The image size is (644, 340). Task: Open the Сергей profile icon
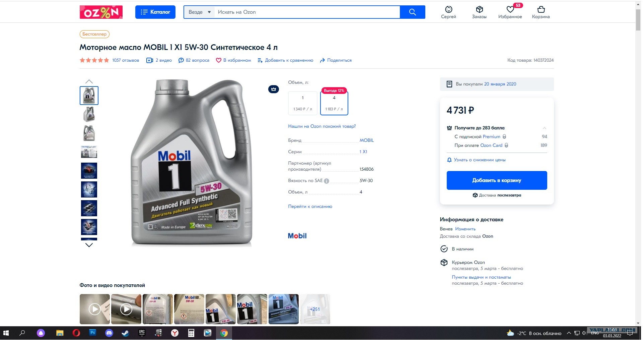448,12
